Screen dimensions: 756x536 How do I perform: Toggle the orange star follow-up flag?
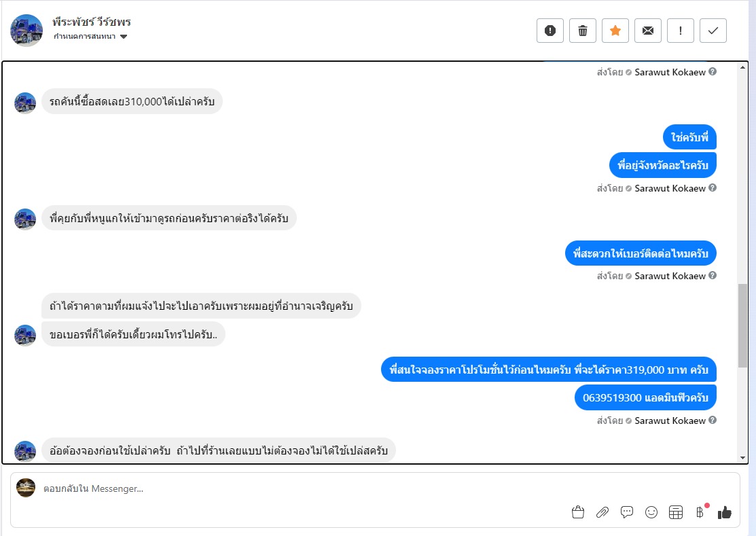(x=615, y=31)
